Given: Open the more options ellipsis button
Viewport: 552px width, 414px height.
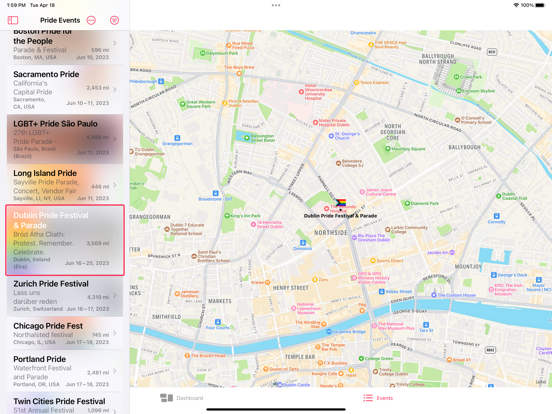Looking at the screenshot, I should click(91, 20).
